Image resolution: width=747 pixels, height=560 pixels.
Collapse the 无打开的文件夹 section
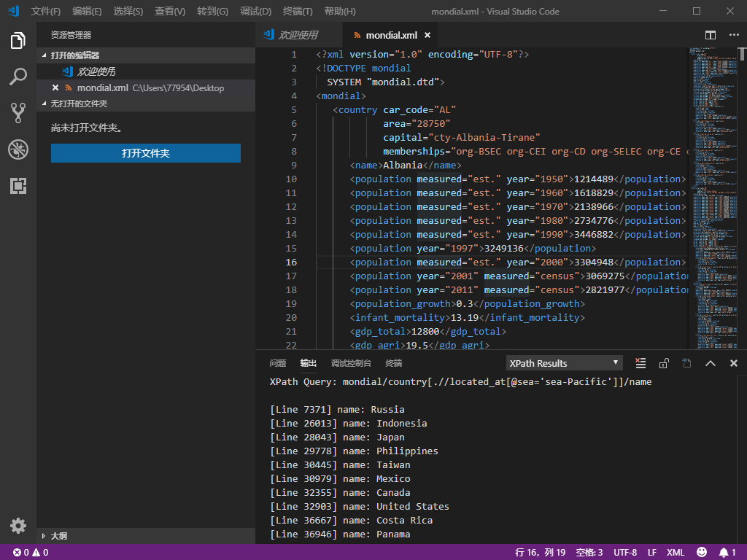(x=146, y=104)
